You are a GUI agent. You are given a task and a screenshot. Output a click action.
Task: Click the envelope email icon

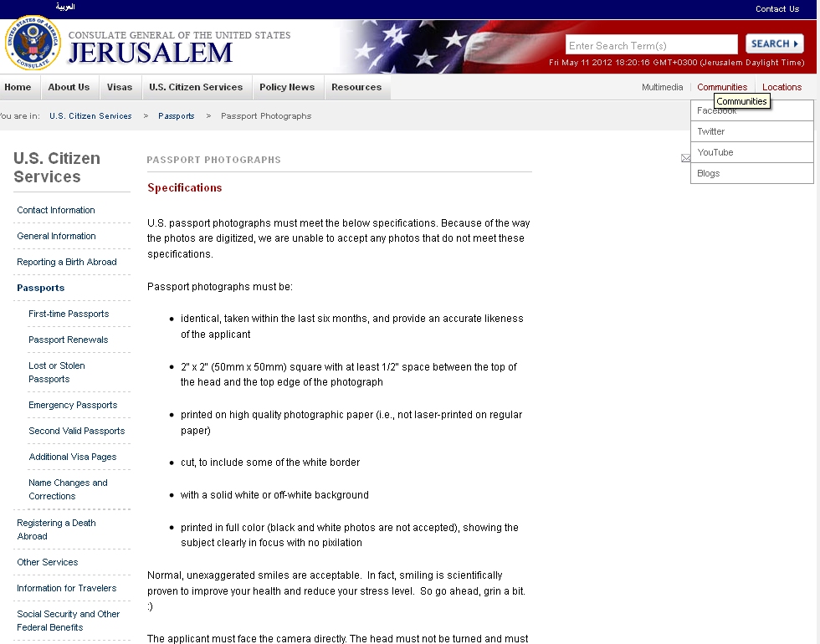click(685, 158)
